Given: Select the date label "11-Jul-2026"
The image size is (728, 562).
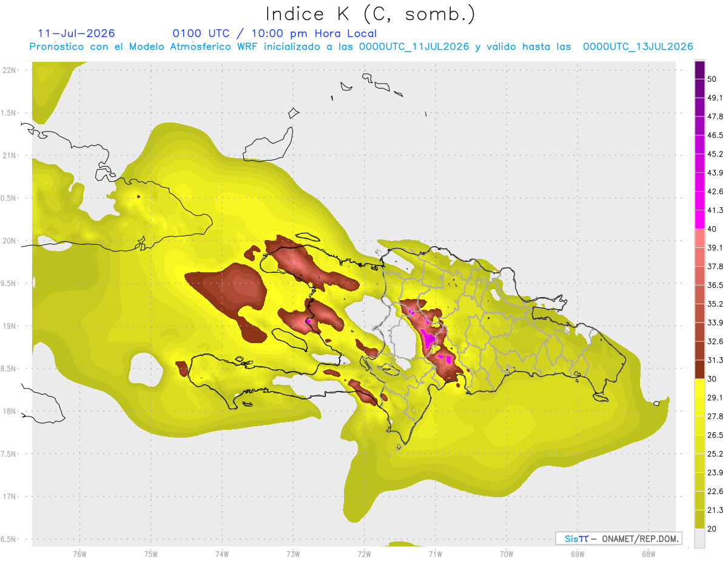Looking at the screenshot, I should point(76,33).
